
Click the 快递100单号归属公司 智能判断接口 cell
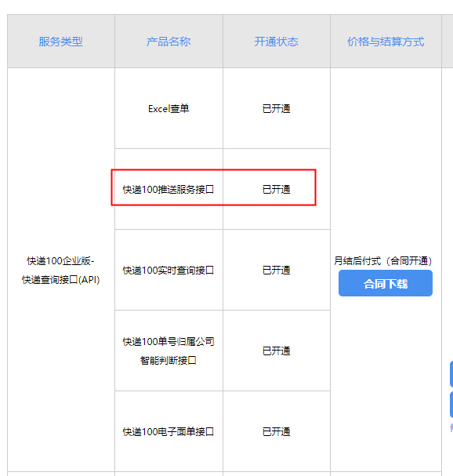(x=169, y=351)
